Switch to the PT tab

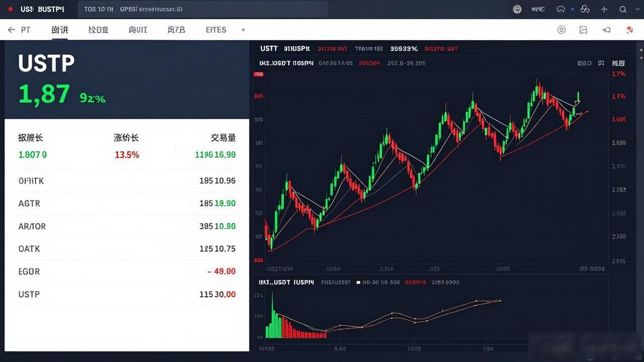(26, 30)
